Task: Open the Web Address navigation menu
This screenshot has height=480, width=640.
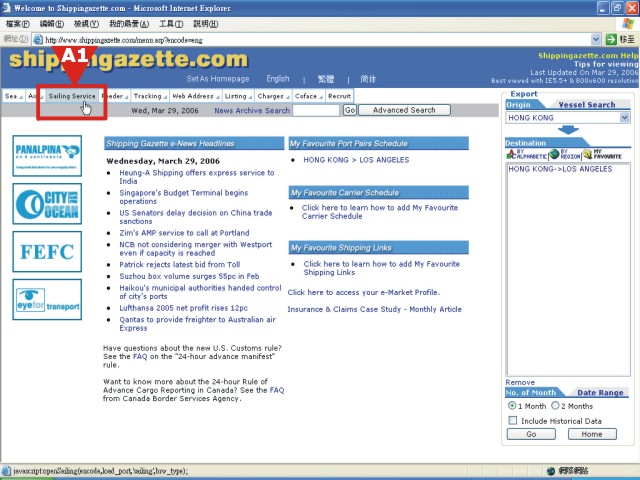Action: (x=196, y=96)
